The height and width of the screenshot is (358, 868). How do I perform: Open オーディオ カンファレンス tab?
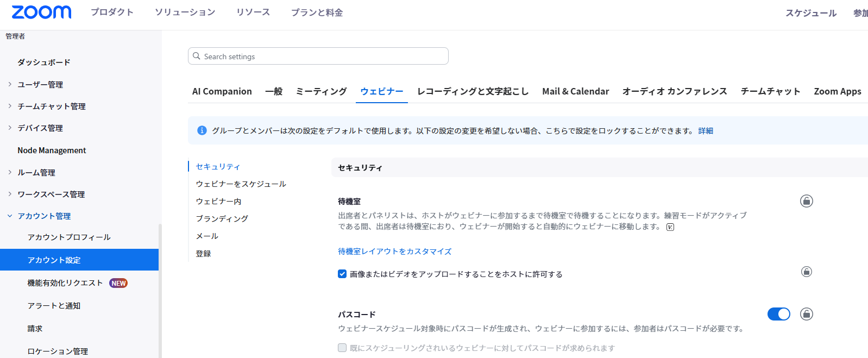675,91
